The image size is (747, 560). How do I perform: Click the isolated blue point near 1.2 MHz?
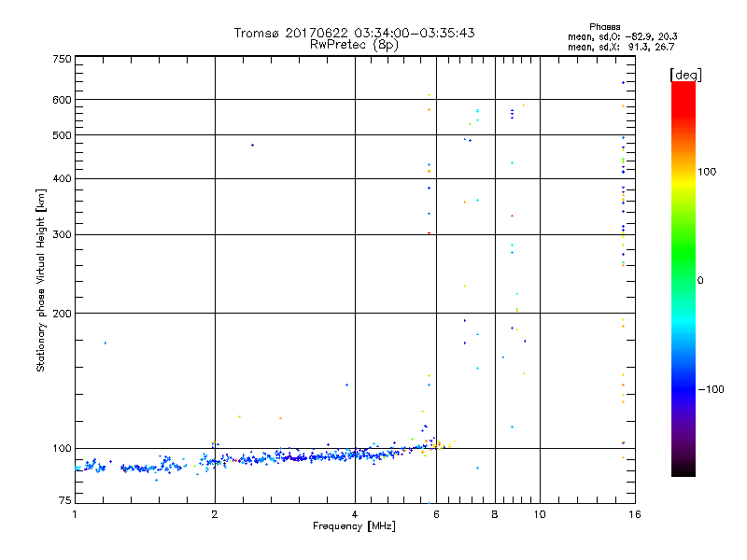(106, 343)
